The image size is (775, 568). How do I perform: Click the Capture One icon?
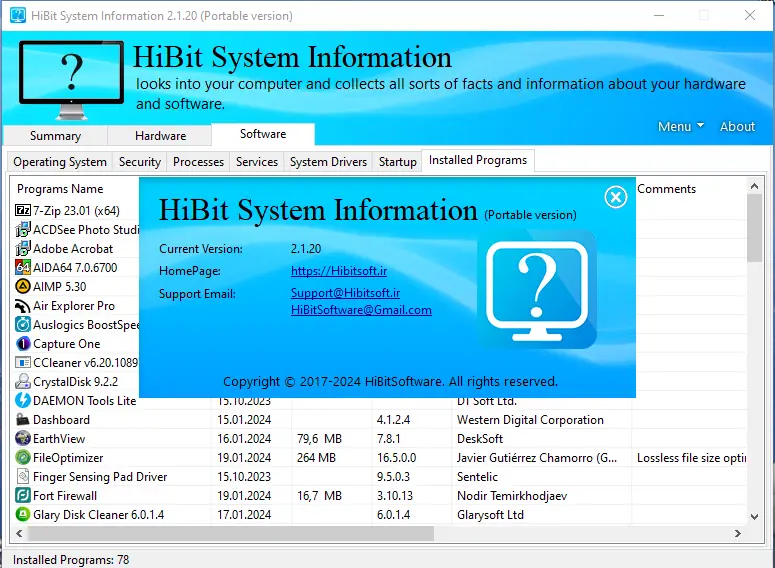(x=23, y=344)
